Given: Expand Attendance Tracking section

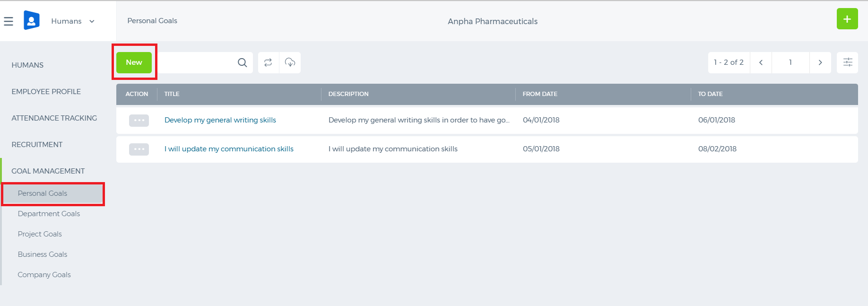Looking at the screenshot, I should [54, 118].
